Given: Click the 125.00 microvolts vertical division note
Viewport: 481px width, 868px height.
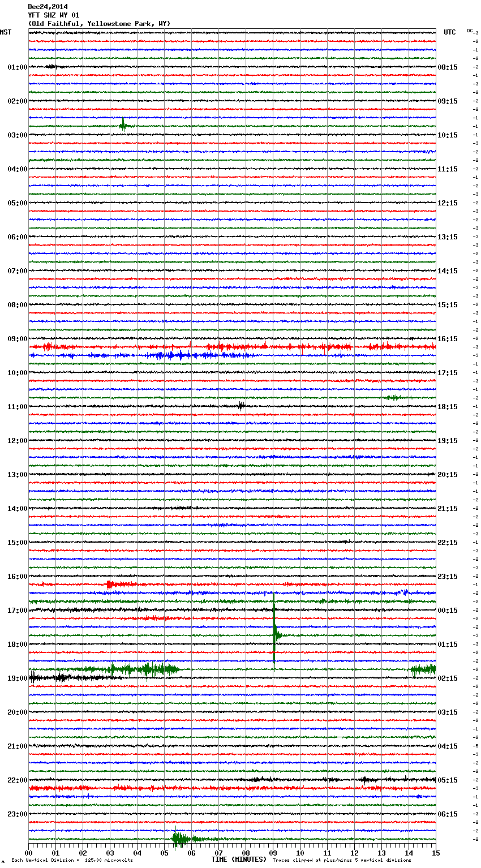Looking at the screenshot, I should tap(72, 860).
